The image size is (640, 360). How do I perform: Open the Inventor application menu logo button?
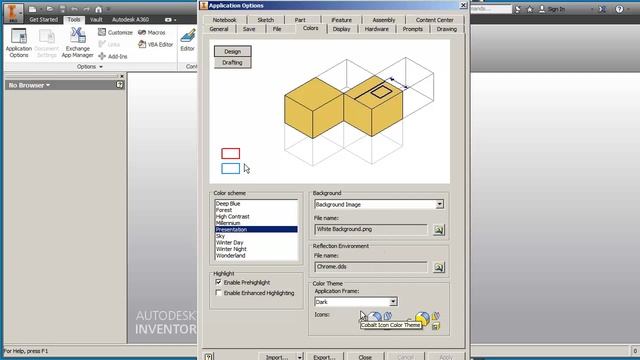click(13, 12)
